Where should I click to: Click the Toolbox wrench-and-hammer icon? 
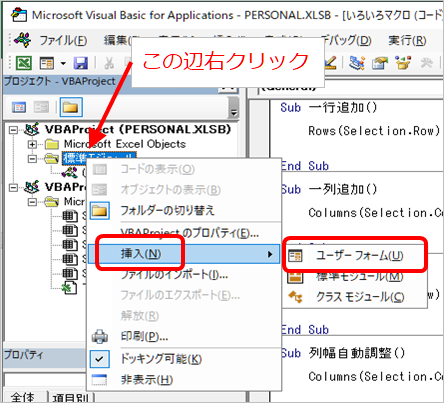coord(427,63)
